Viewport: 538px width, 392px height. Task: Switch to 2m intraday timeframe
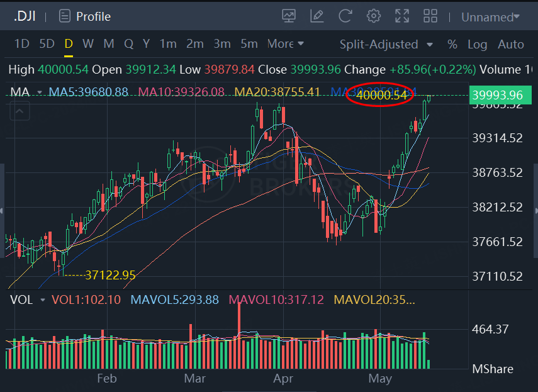coord(195,44)
